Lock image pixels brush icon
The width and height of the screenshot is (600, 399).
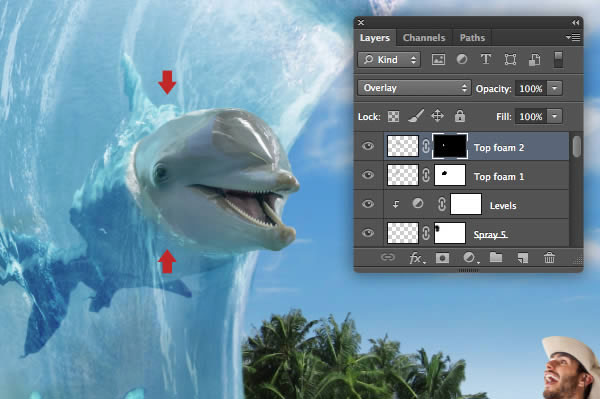coord(416,116)
